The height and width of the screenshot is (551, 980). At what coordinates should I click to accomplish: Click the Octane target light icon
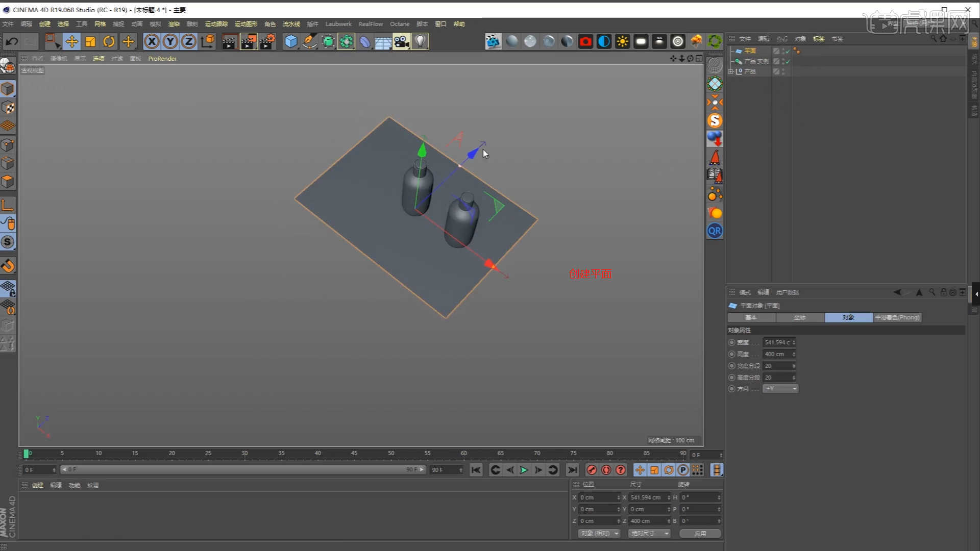tap(678, 41)
